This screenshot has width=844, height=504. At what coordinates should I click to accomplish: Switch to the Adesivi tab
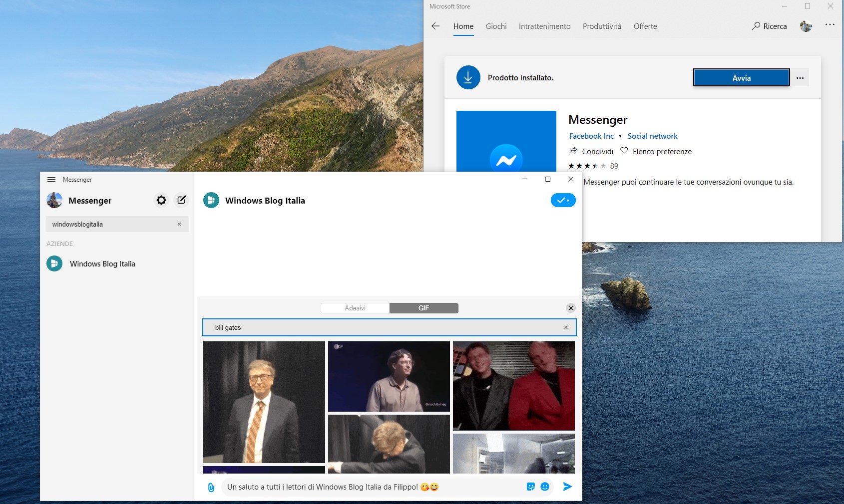(355, 308)
